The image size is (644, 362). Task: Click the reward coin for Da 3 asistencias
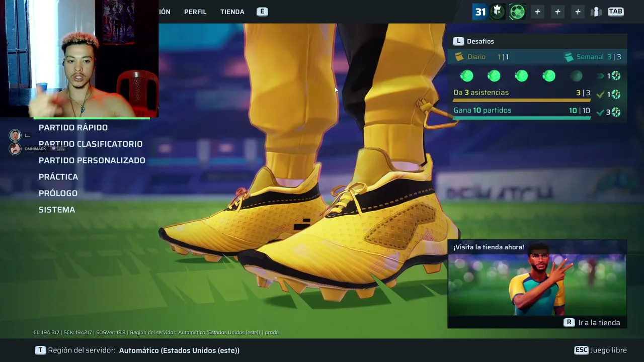click(616, 94)
